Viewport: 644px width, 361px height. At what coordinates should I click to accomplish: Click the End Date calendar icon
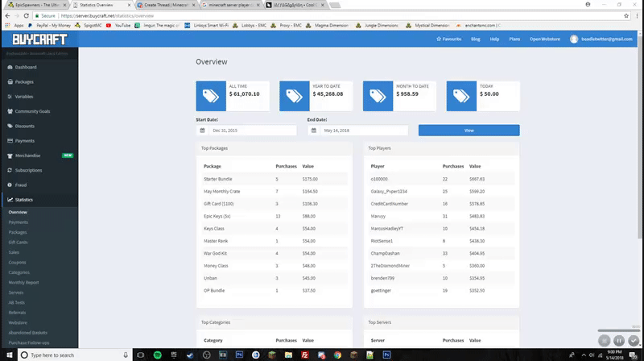314,131
